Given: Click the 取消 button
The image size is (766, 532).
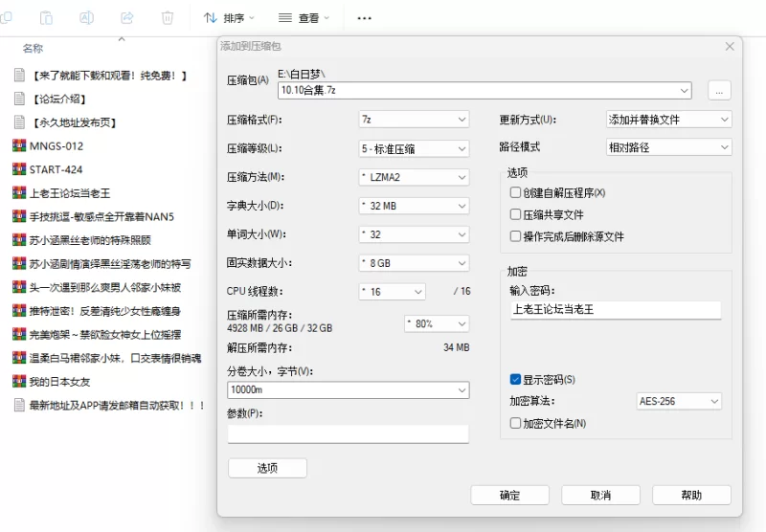Looking at the screenshot, I should coord(600,495).
